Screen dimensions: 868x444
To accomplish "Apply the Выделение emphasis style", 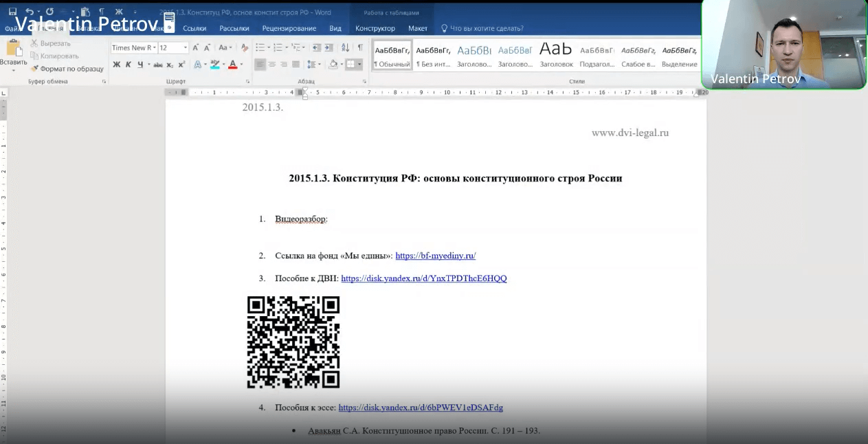I will tap(679, 55).
